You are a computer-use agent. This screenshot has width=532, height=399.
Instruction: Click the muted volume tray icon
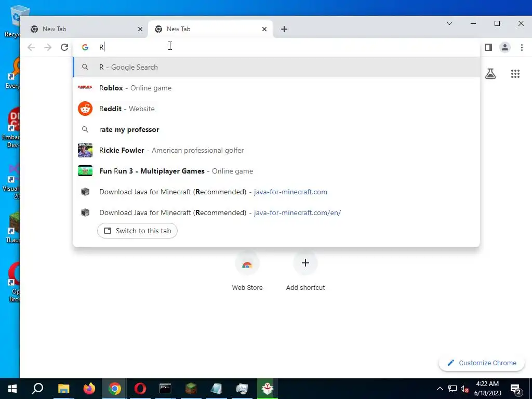click(x=465, y=389)
